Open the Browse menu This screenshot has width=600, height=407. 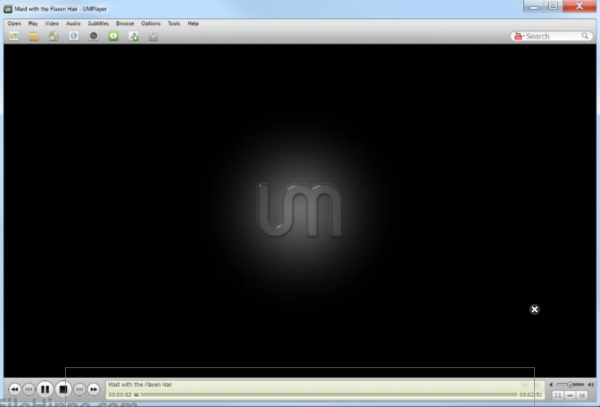click(125, 23)
